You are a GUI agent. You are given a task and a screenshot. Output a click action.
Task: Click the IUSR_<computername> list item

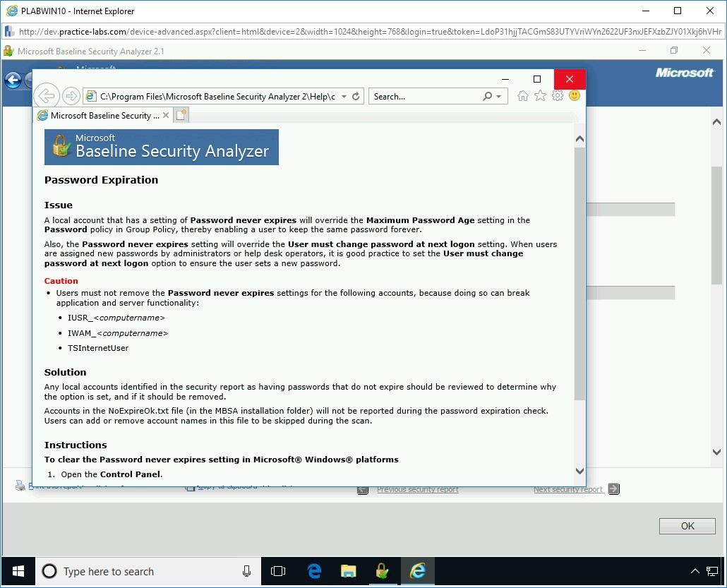tap(116, 318)
